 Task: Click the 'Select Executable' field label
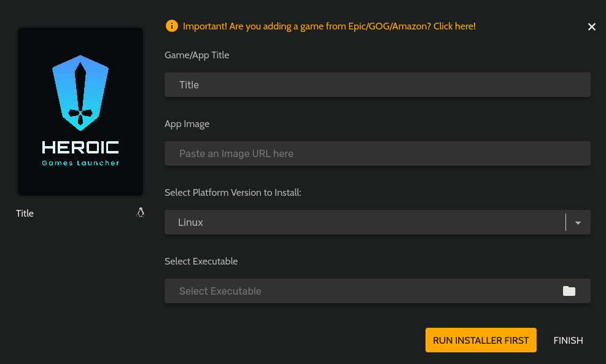(201, 261)
